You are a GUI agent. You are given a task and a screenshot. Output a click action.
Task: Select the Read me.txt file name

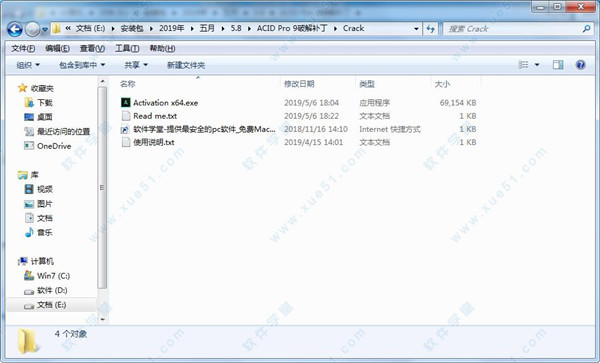tap(155, 116)
